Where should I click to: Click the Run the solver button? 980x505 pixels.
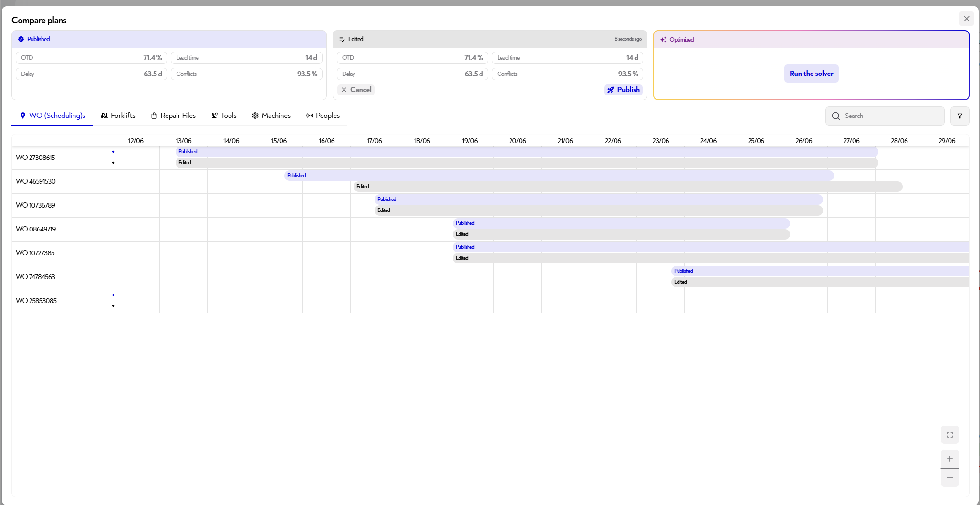coord(811,74)
